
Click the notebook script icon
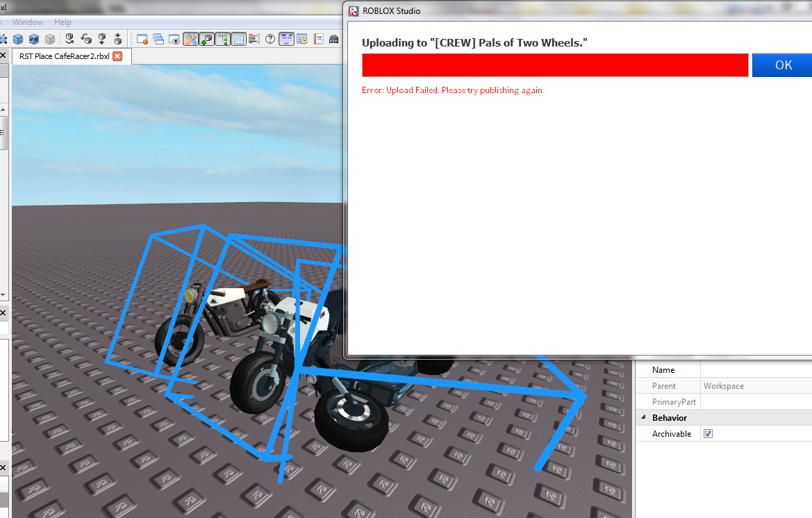coord(319,40)
